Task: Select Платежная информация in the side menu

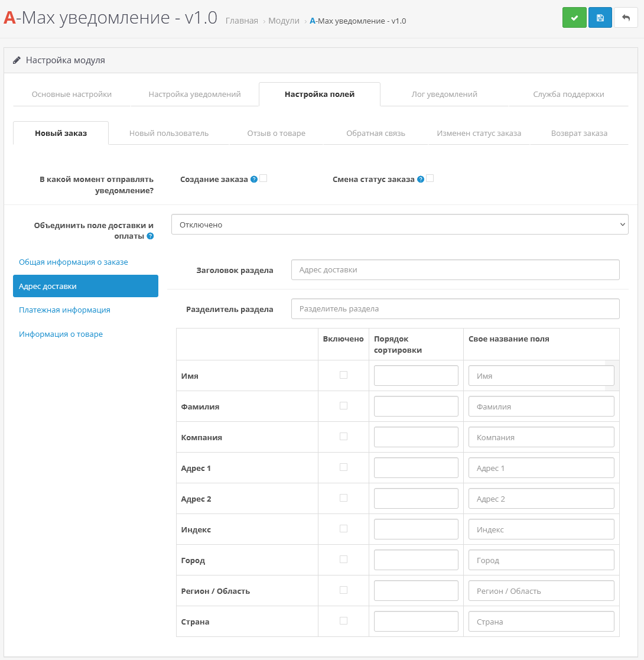Action: [64, 310]
